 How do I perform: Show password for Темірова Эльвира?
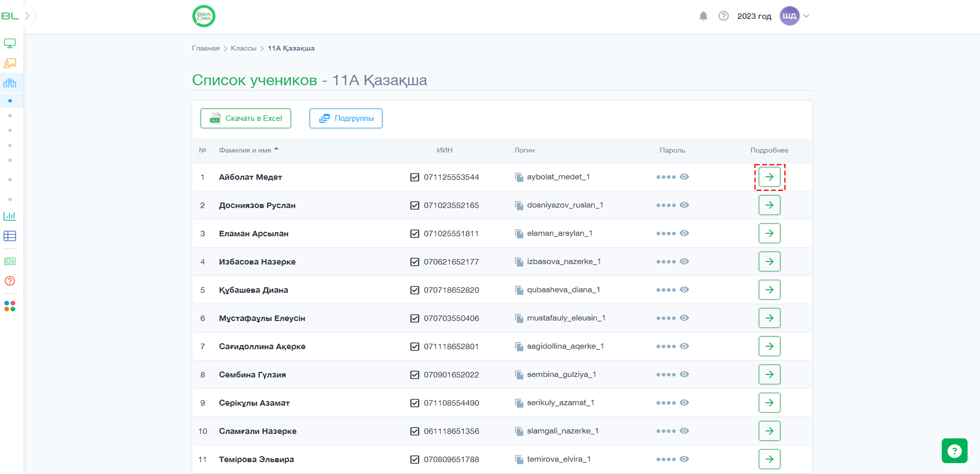click(684, 459)
